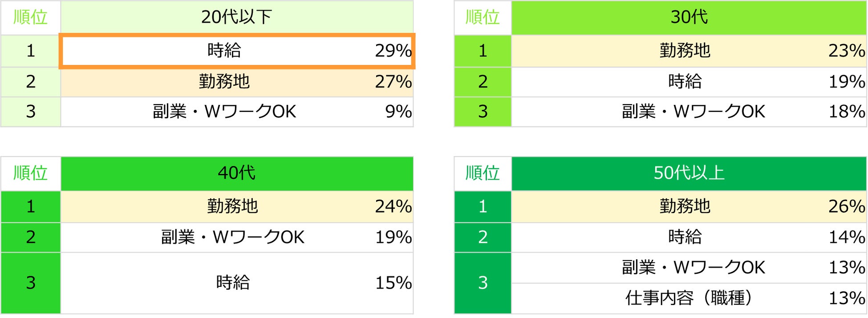Screen dimensions: 868x318
Task: Select rank 3 cell in the 40代 table
Action: coord(30,283)
